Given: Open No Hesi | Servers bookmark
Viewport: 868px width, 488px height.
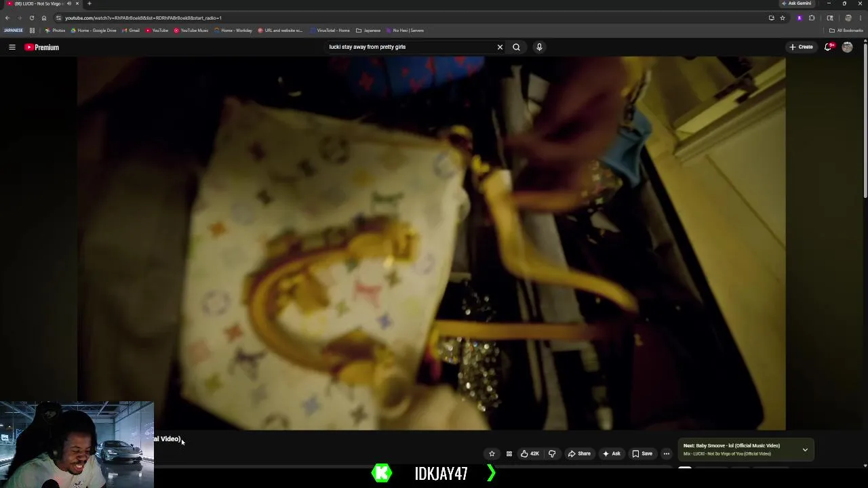Looking at the screenshot, I should point(405,30).
